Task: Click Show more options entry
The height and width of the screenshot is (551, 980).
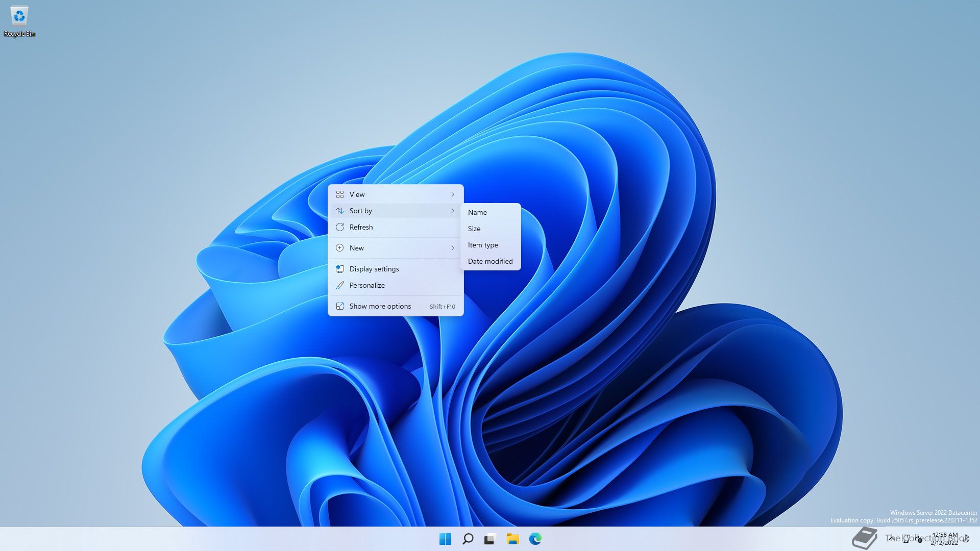Action: point(396,306)
